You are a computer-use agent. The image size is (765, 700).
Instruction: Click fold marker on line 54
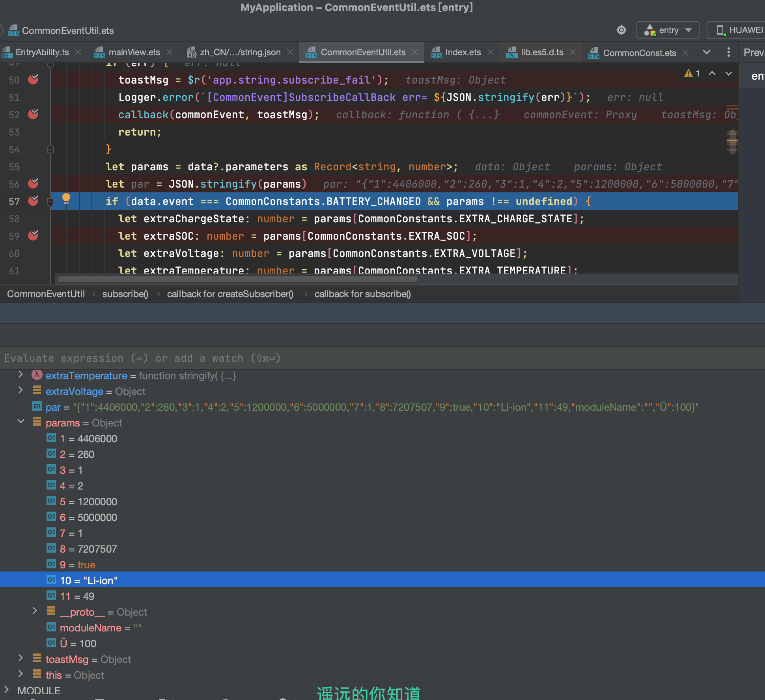coord(50,149)
